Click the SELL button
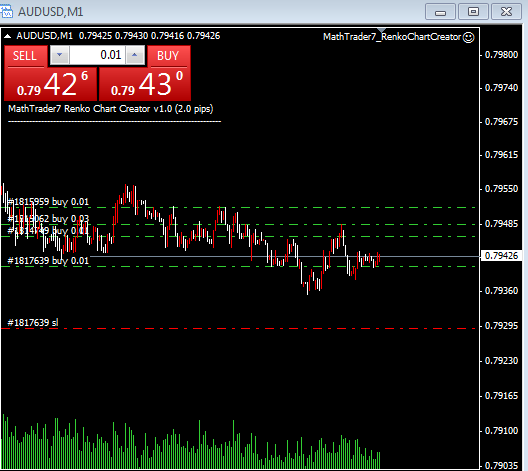Image resolution: width=528 pixels, height=471 pixels. 26,56
